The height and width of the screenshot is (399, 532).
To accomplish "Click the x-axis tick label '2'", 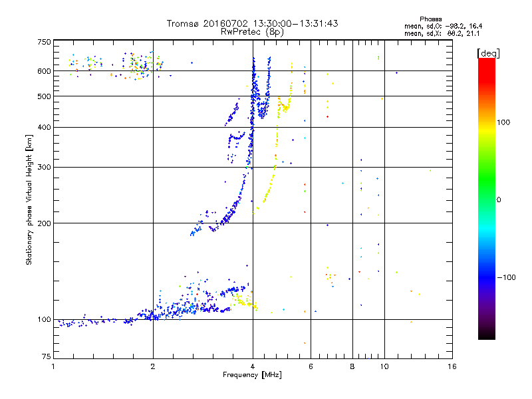I will 153,366.
